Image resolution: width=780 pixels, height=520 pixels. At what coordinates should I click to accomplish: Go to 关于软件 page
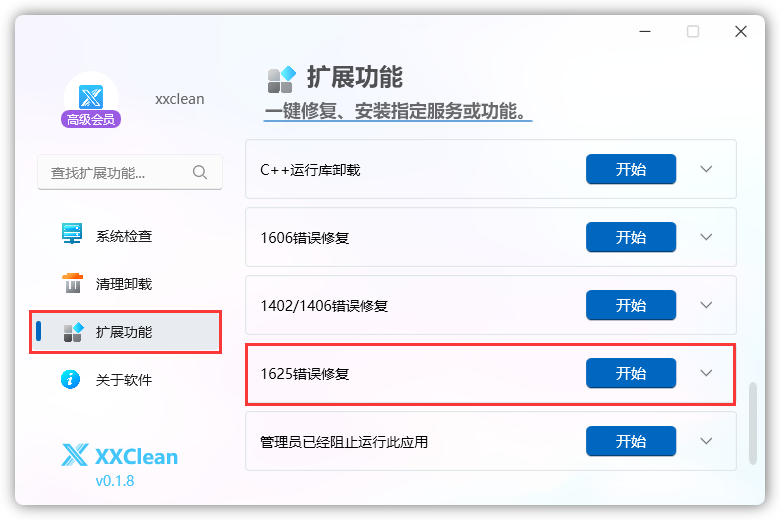coord(124,380)
